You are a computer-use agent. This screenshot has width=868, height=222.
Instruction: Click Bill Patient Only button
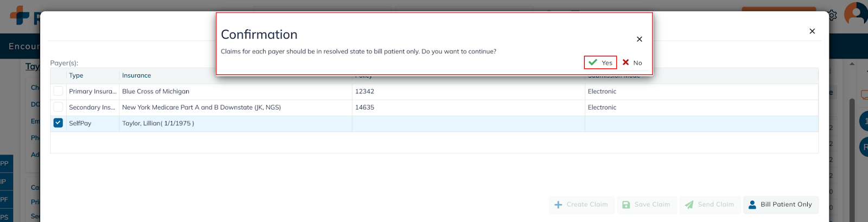pyautogui.click(x=781, y=205)
